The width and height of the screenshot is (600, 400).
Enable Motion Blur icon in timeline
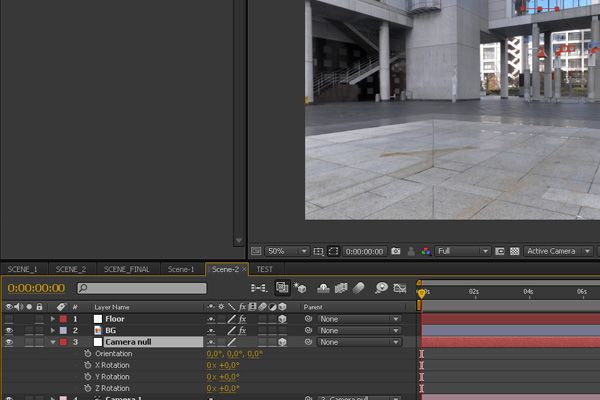coord(359,287)
